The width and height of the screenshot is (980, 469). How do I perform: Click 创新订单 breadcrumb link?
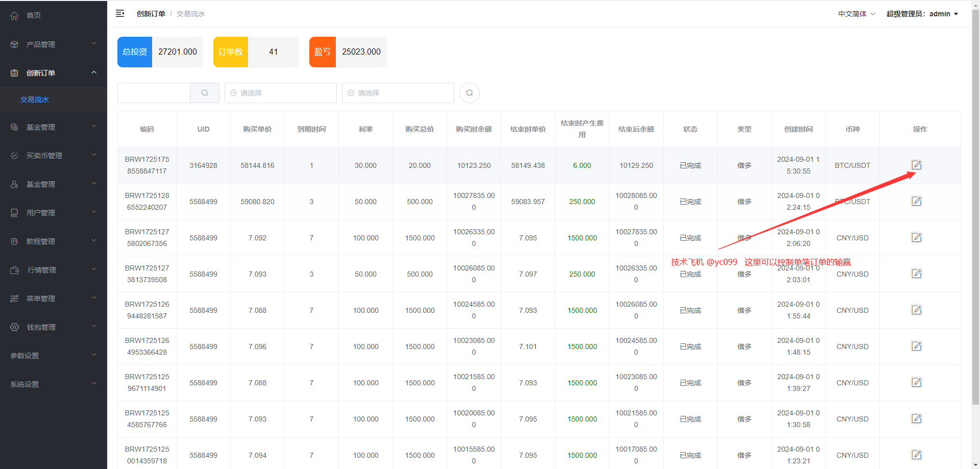151,14
